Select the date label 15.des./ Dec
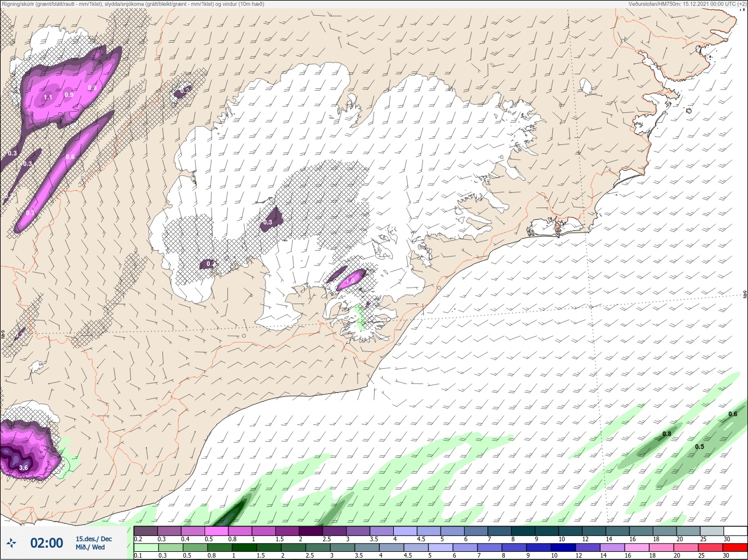Screen dimensions: 748x560 click(93, 539)
